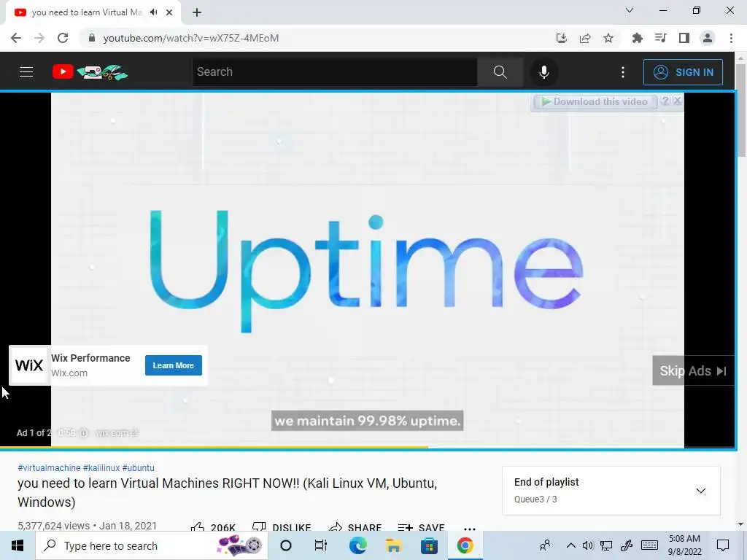Click the SIGN IN button
This screenshot has height=560, width=747.
pos(683,72)
